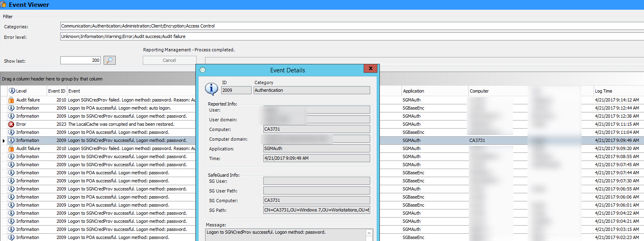Click the Message text box in Event Details
Viewport: 644px width, 241px height.
pos(286,235)
